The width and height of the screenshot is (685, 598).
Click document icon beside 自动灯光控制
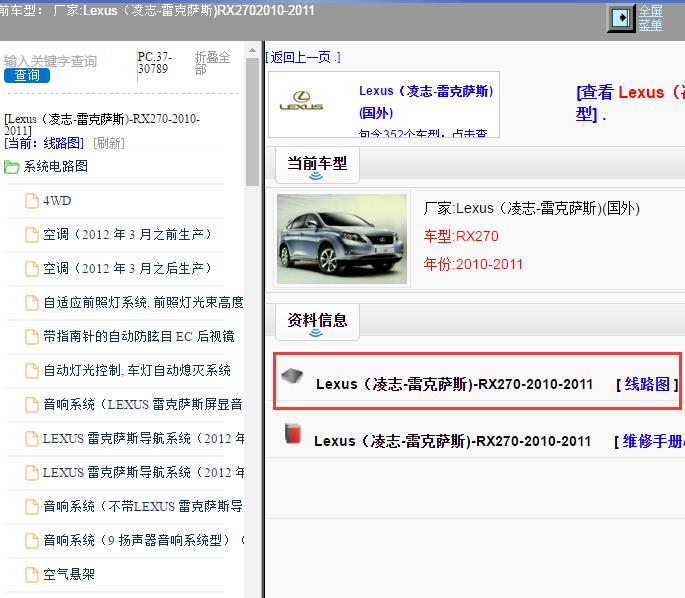(x=31, y=371)
